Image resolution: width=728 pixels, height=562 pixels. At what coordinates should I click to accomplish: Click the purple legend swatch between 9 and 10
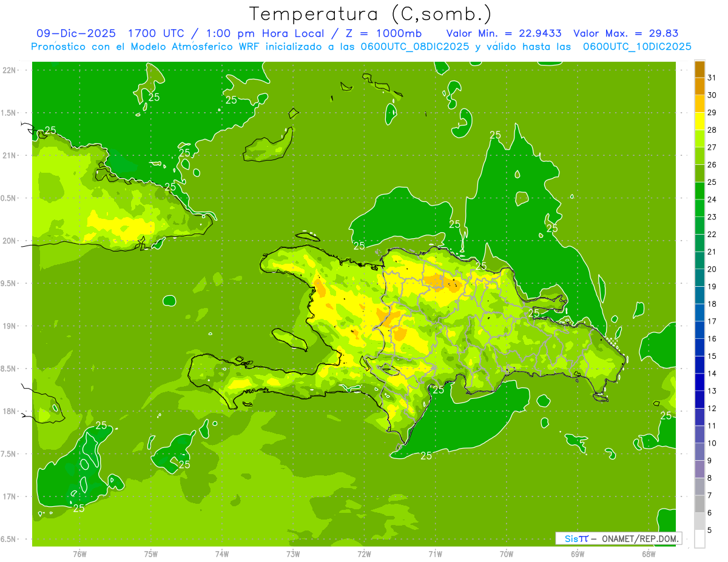[x=699, y=452]
